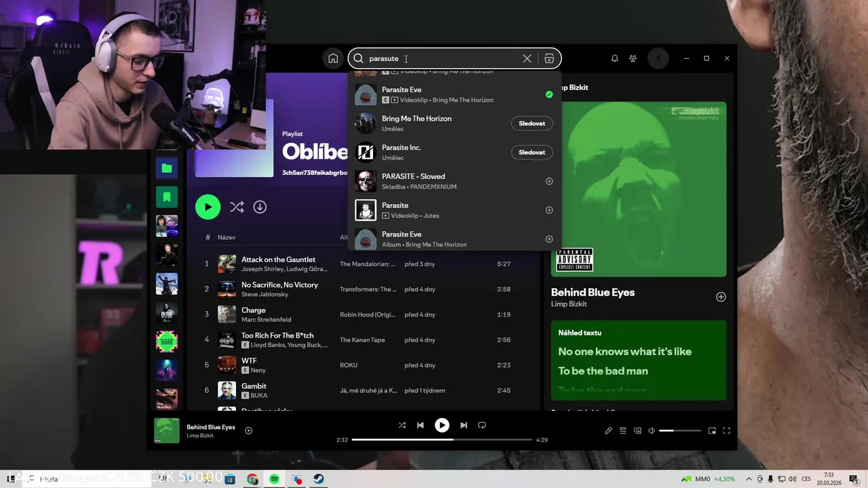868x488 pixels.
Task: Open Limp Bizkit artist link in player bar
Action: tap(200, 435)
